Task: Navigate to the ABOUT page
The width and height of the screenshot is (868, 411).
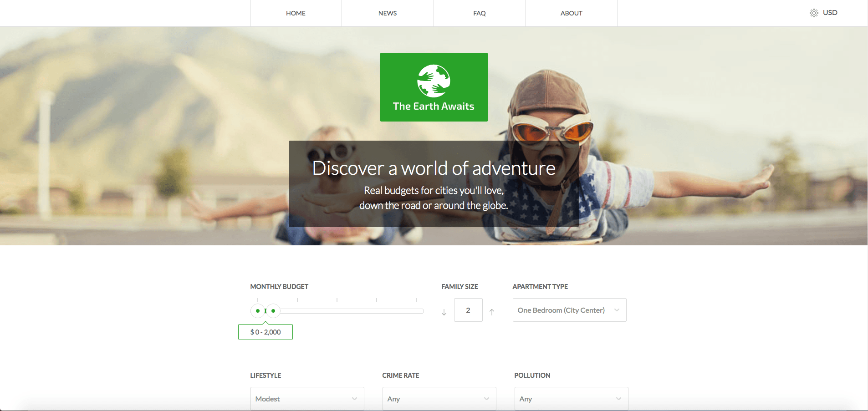Action: coord(571,13)
